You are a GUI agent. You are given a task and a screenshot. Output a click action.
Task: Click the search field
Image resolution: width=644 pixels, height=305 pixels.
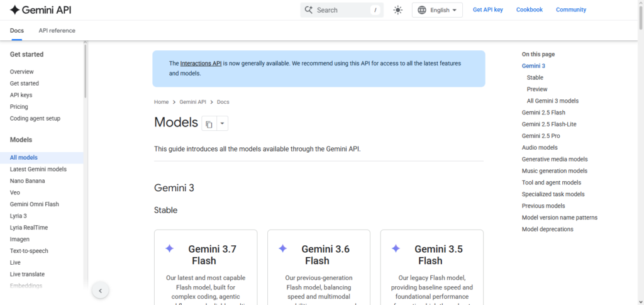point(341,10)
